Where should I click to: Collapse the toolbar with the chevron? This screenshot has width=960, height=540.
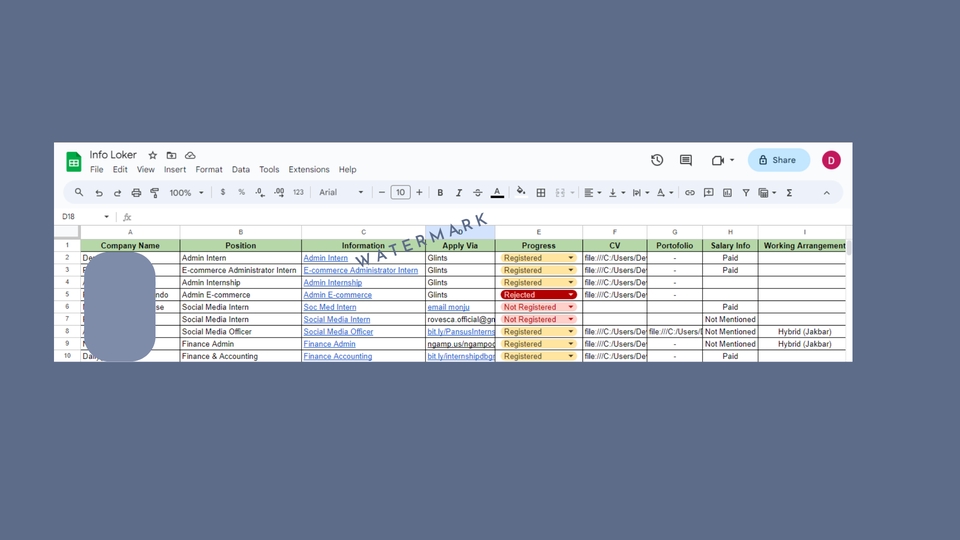click(827, 193)
